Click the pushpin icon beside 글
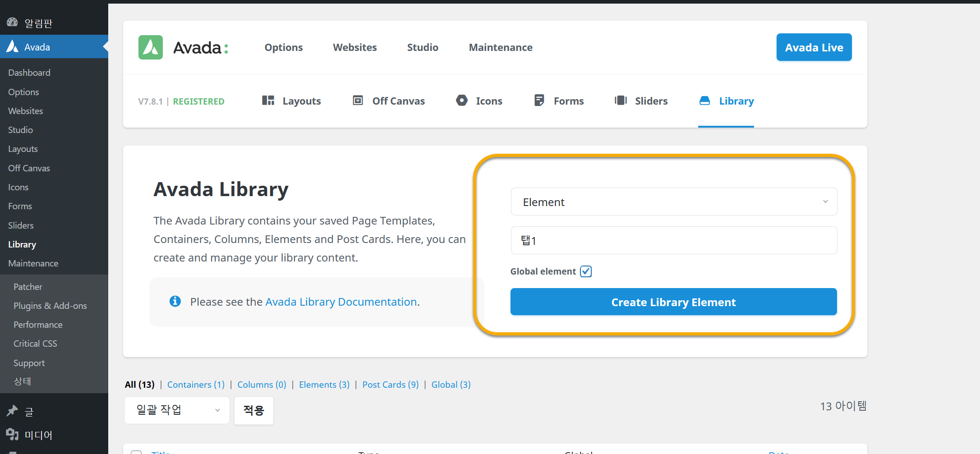The image size is (980, 454). pos(12,411)
